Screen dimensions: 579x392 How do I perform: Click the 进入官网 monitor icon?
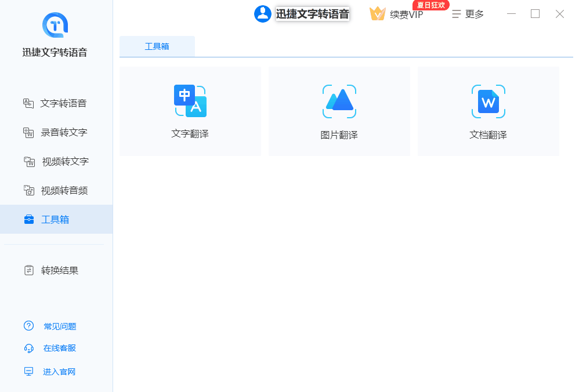28,371
